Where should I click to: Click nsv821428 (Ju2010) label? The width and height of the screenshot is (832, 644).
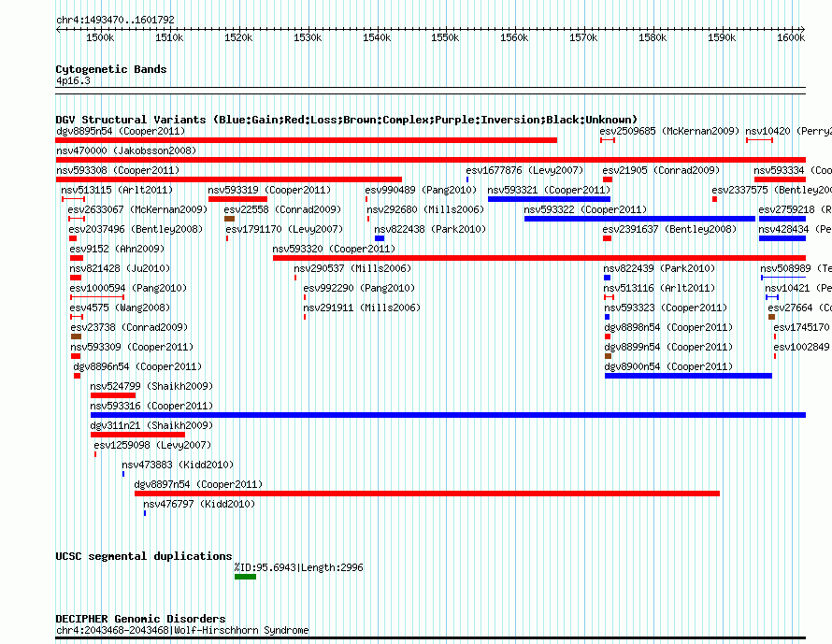(x=120, y=268)
